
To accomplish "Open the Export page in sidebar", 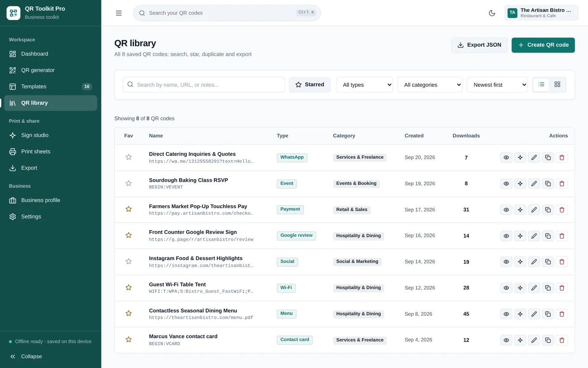I will coord(50,168).
